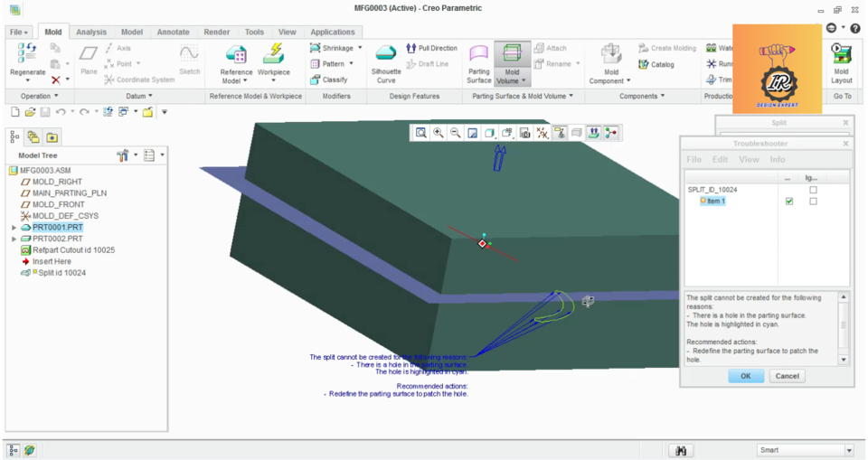Expand the Components group dropdown
The width and height of the screenshot is (868, 460).
point(642,96)
